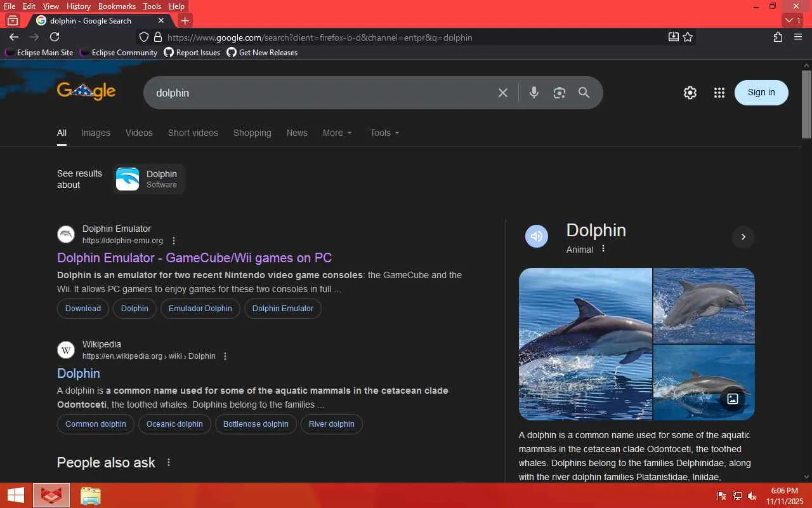Bookmark this page with the star icon
This screenshot has width=812, height=508.
tap(688, 37)
